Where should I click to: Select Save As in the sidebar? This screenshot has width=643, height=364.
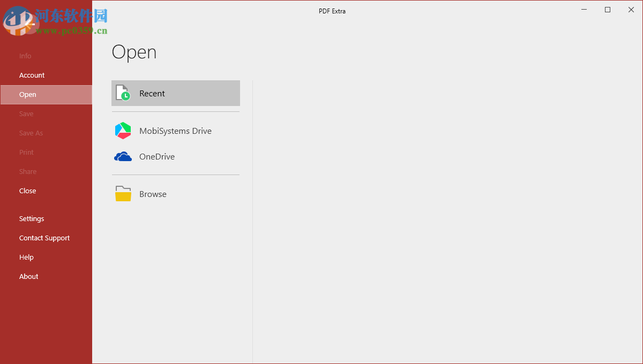tap(31, 133)
